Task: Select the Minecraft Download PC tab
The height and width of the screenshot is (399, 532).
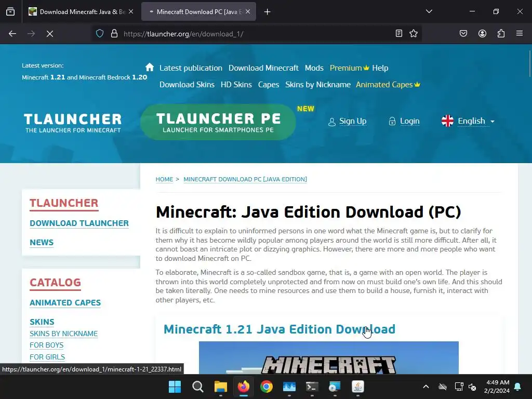Action: [198, 11]
